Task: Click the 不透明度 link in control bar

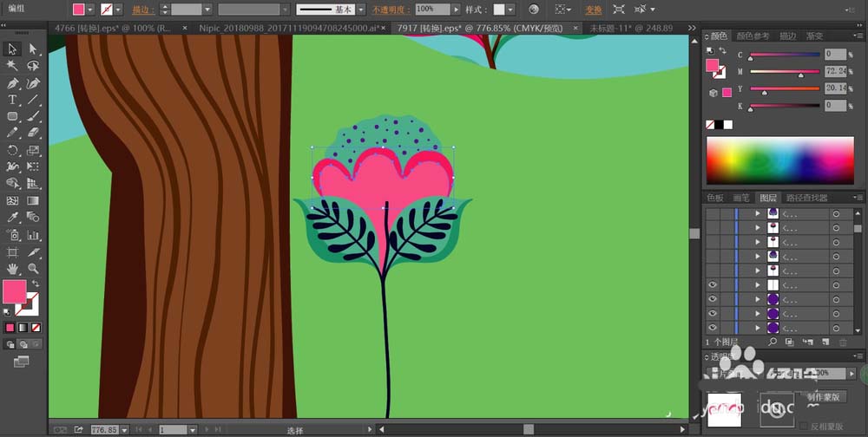Action: (391, 10)
